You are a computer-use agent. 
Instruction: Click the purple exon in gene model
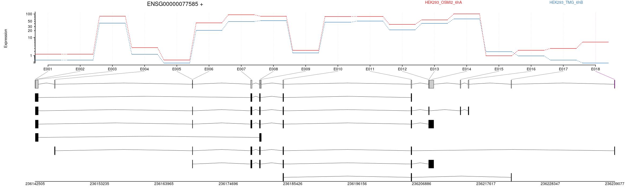click(x=614, y=84)
